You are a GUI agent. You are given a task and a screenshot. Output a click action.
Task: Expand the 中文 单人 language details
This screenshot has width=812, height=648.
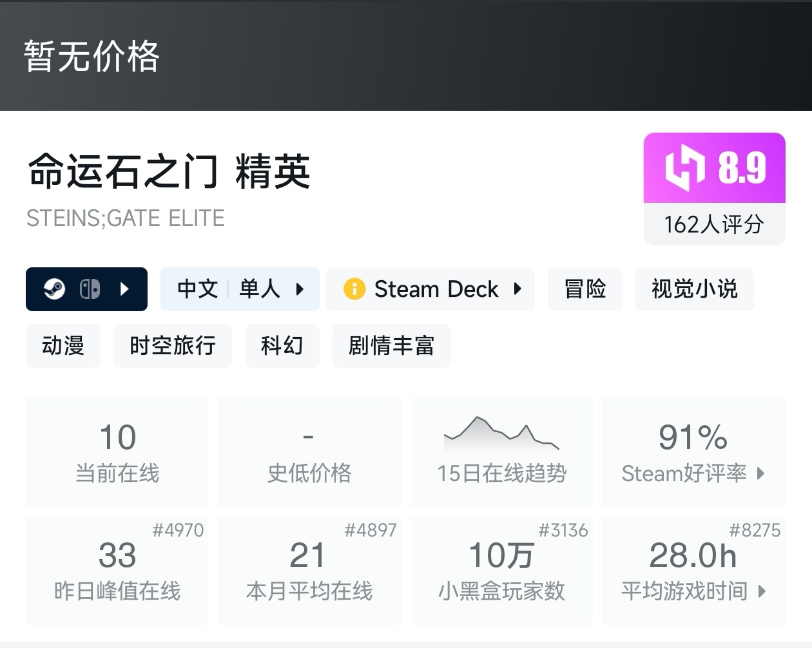pyautogui.click(x=300, y=289)
